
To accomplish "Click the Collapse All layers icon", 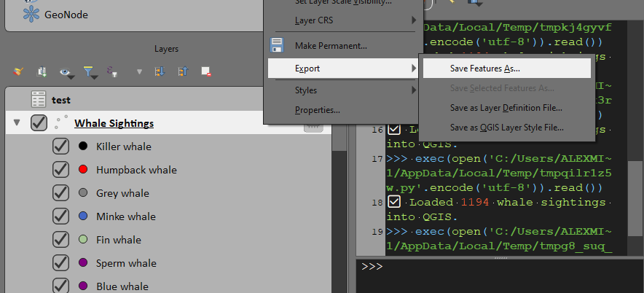I will [x=183, y=72].
